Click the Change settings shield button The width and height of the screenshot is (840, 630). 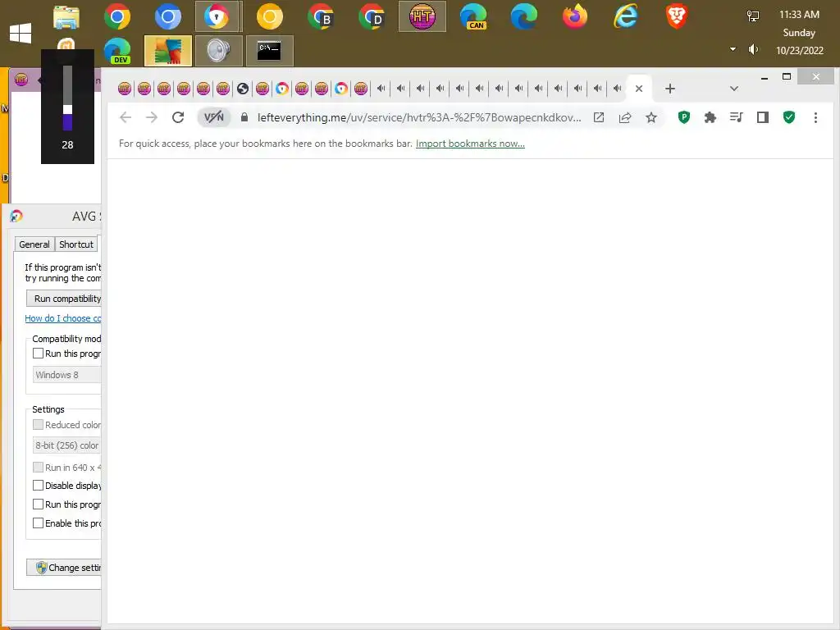(64, 568)
